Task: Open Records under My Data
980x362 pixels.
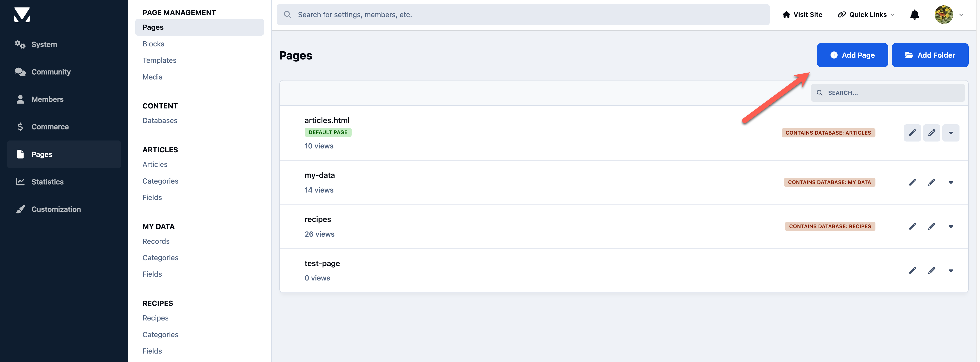Action: (x=156, y=241)
